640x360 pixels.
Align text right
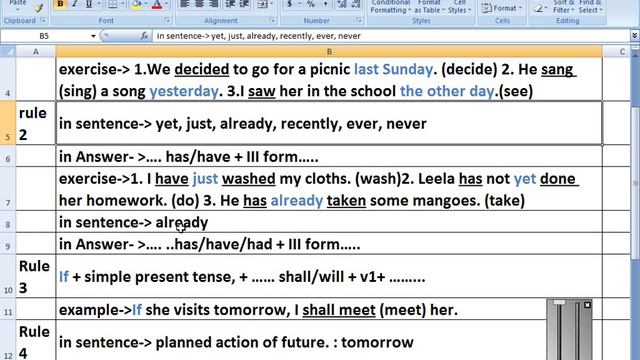(x=213, y=4)
